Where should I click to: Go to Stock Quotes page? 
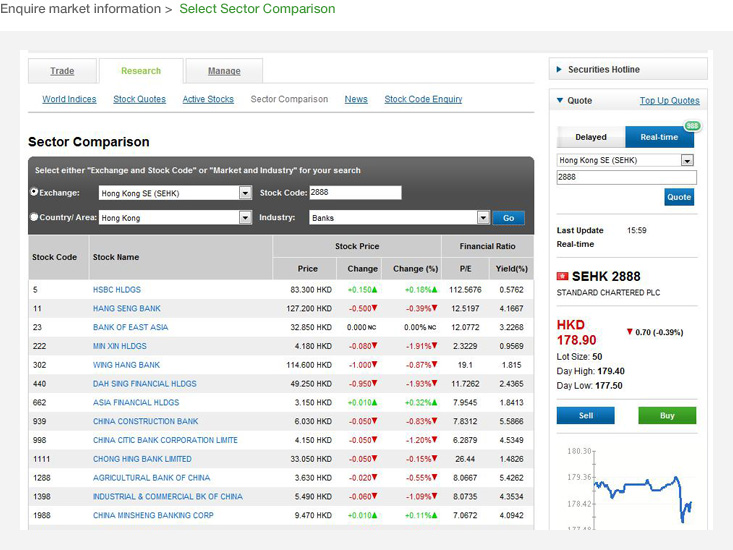coord(139,99)
